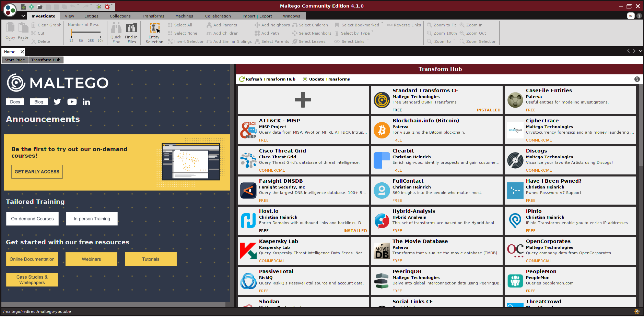Go to the next document tab arrow
644x317 pixels.
click(x=634, y=51)
